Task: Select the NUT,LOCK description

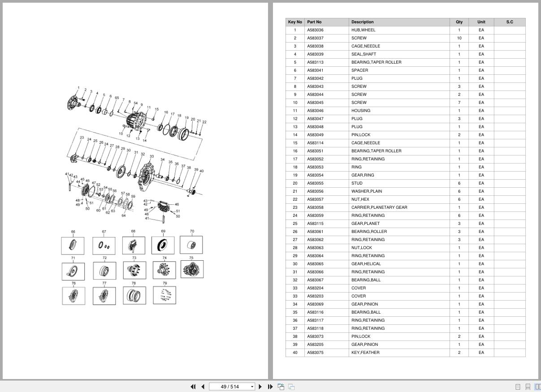Action: [362, 248]
